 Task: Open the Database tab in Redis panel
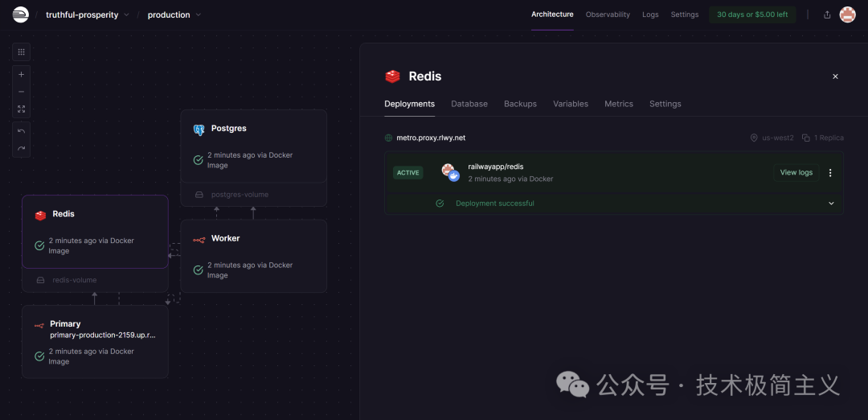[469, 104]
